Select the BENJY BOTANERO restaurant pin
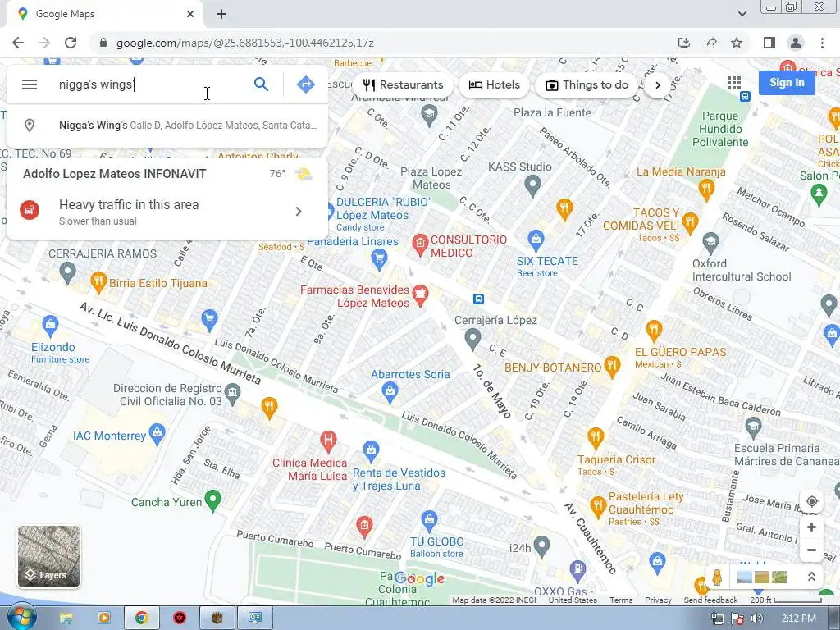The image size is (840, 630). [x=611, y=367]
